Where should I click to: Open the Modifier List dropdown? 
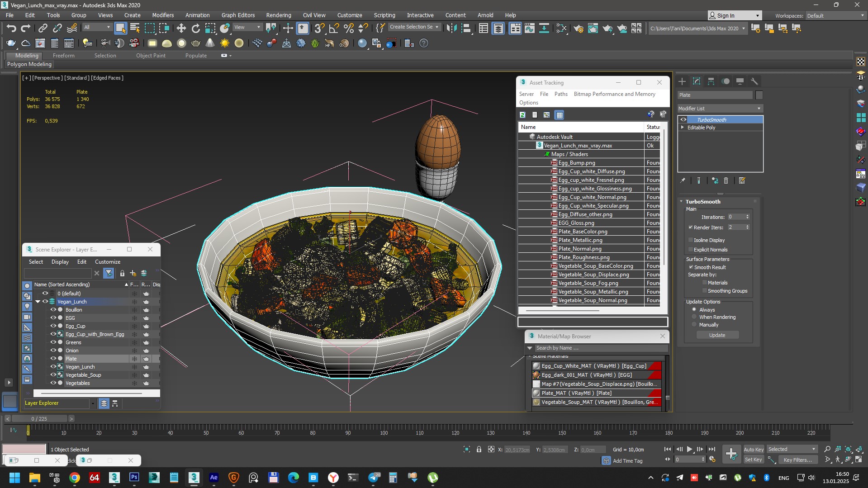click(x=720, y=109)
